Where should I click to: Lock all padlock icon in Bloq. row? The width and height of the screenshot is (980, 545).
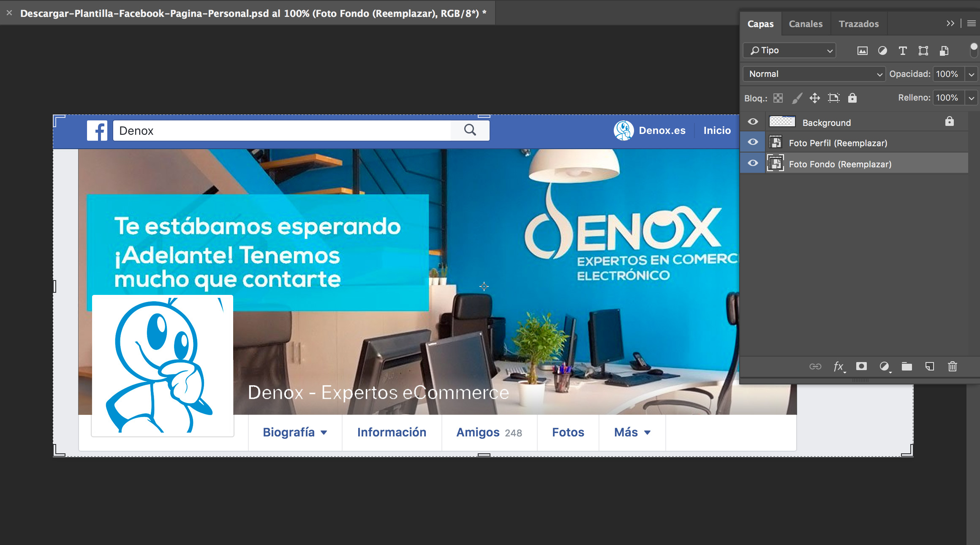[x=852, y=98]
